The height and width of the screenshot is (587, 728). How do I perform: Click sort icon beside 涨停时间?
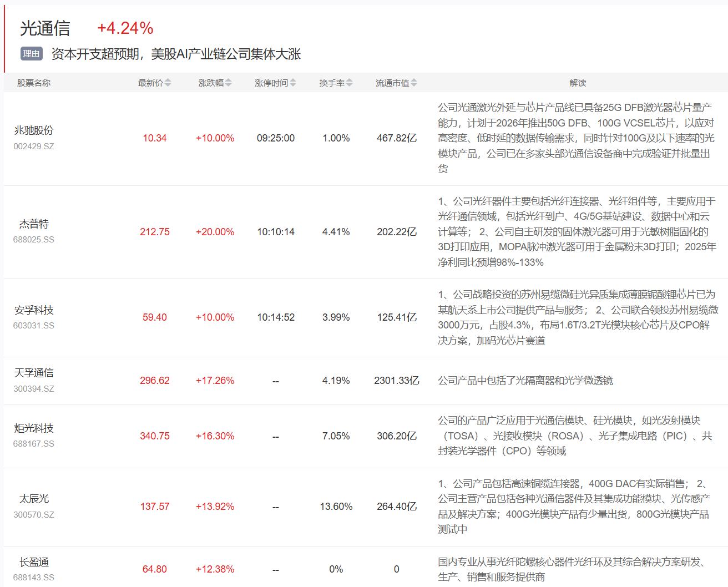(293, 83)
